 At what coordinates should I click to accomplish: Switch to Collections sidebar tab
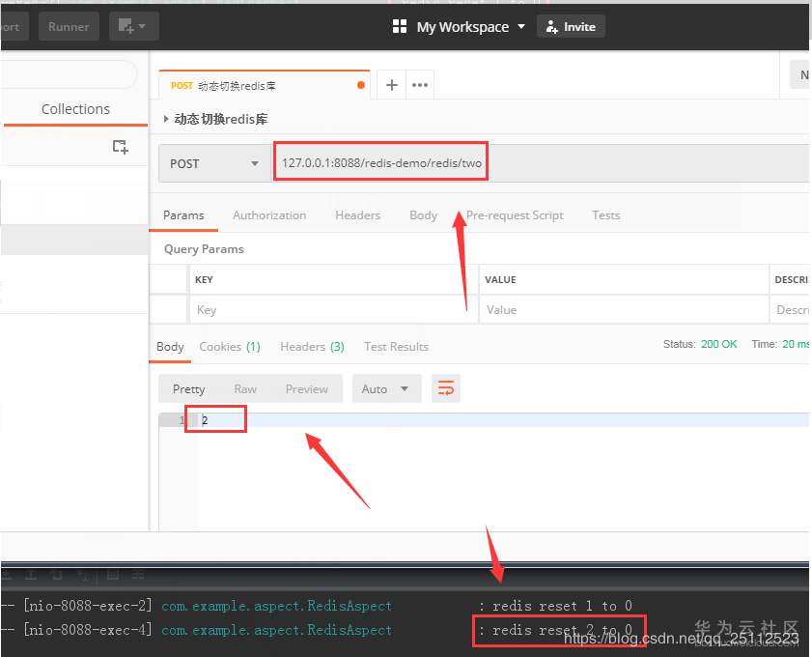(x=75, y=109)
